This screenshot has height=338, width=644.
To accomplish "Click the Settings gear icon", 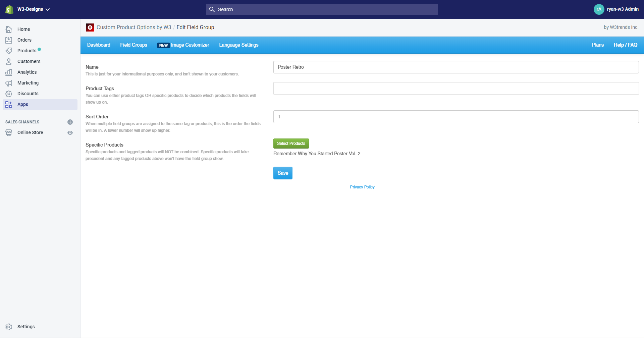I will point(9,327).
